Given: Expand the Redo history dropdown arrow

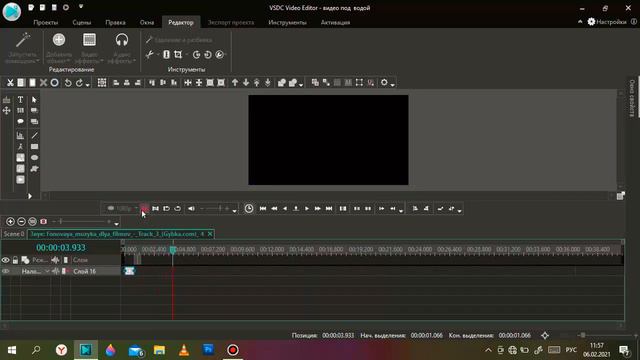Looking at the screenshot, I should pos(87,85).
